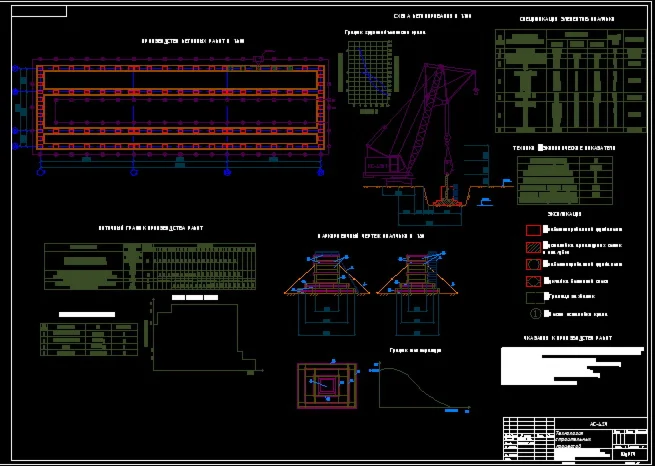This screenshot has height=466, width=655.
Task: Click the red foundation in the excavation pit
Action: [449, 202]
